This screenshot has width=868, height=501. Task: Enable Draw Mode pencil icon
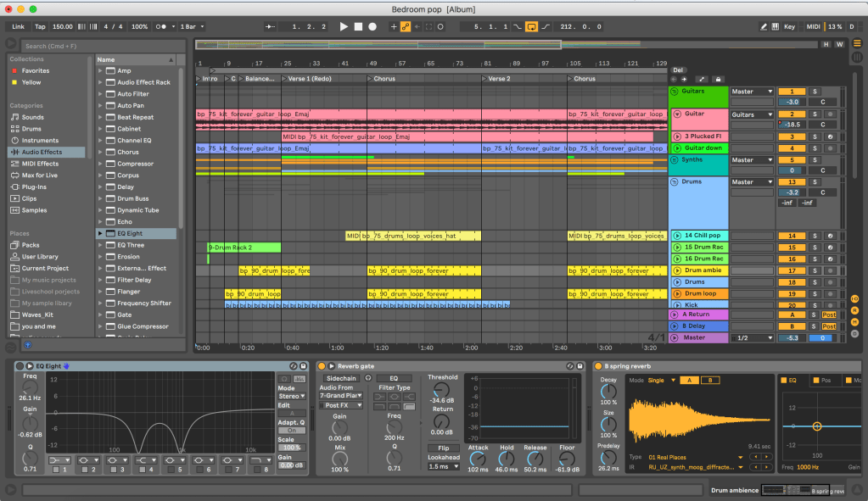764,26
